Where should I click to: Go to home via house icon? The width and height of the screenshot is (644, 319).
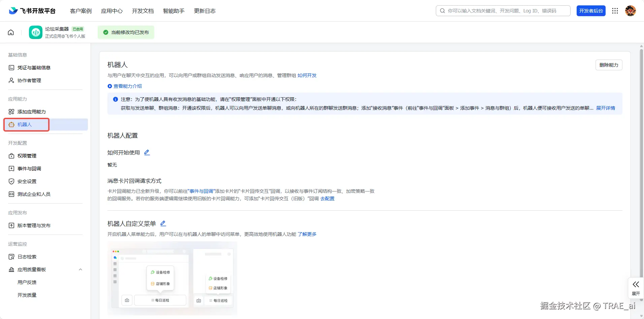(11, 32)
